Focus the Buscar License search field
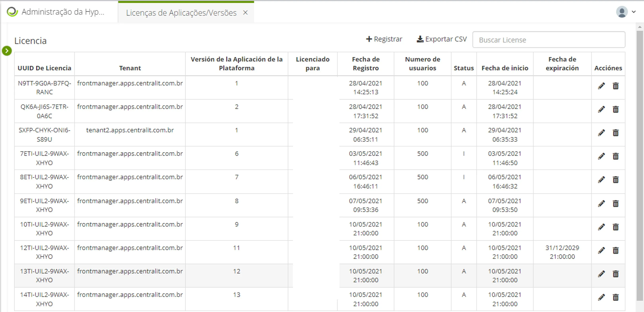644x312 pixels. coord(549,40)
